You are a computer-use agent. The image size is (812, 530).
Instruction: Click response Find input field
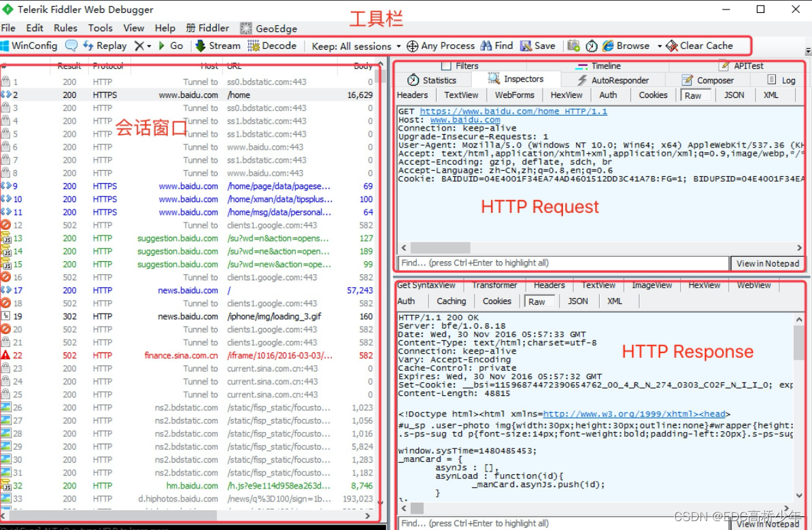point(563,523)
